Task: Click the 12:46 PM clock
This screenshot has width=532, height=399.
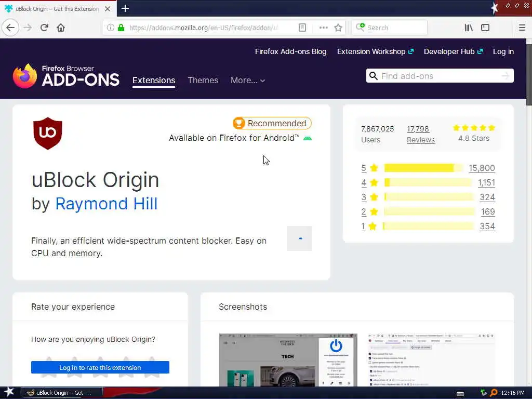Action: (513, 393)
